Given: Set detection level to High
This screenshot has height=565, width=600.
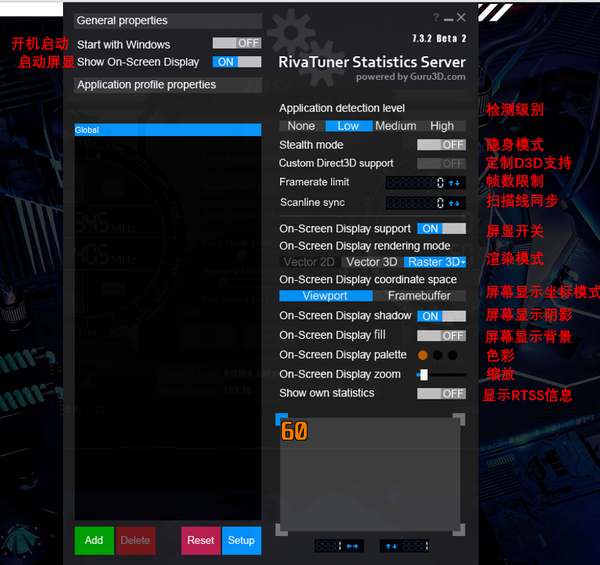Looking at the screenshot, I should 442,126.
